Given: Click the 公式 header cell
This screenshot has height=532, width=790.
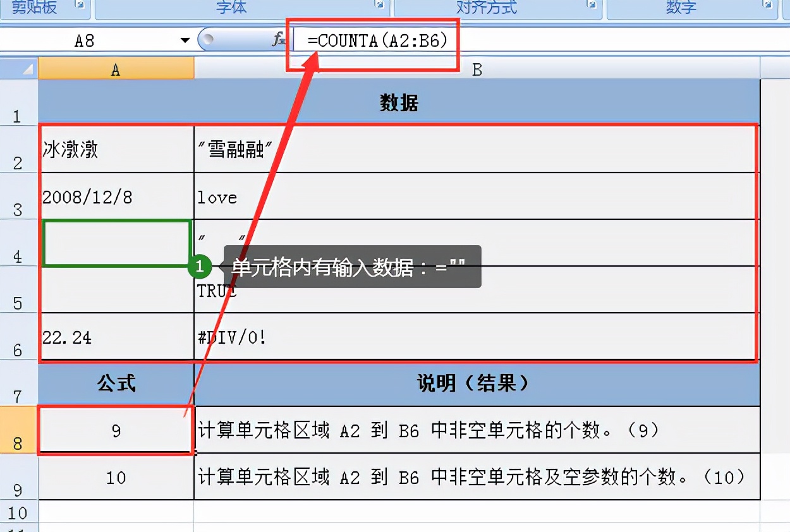Looking at the screenshot, I should [116, 383].
